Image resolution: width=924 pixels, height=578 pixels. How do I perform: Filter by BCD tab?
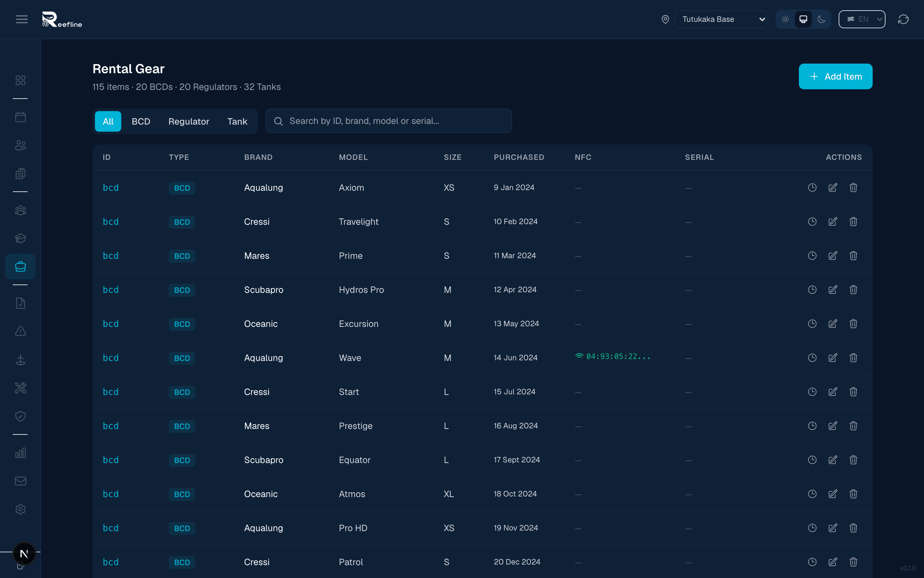141,121
